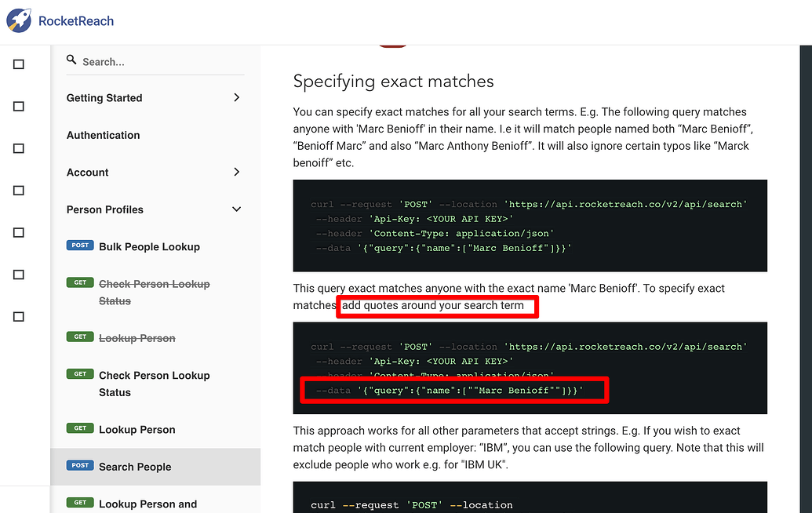This screenshot has width=812, height=513.
Task: Check the bottom checkbox in the left rail
Action: pos(18,316)
